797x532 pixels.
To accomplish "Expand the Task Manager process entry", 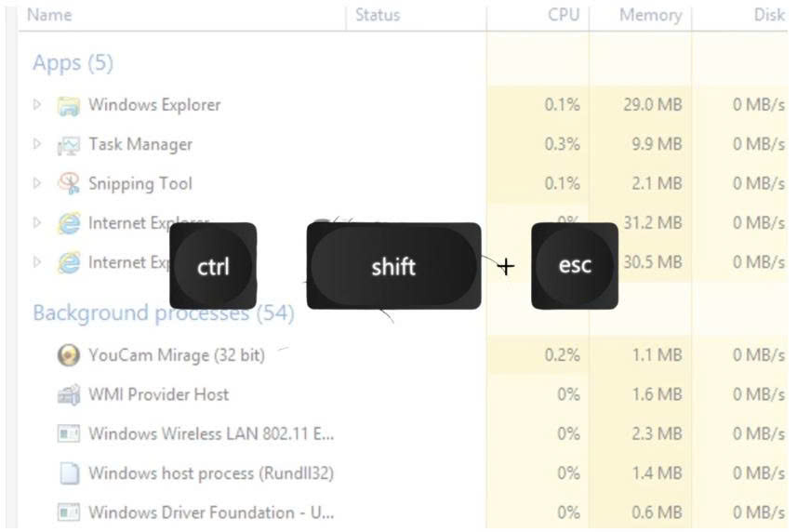I will pos(36,144).
